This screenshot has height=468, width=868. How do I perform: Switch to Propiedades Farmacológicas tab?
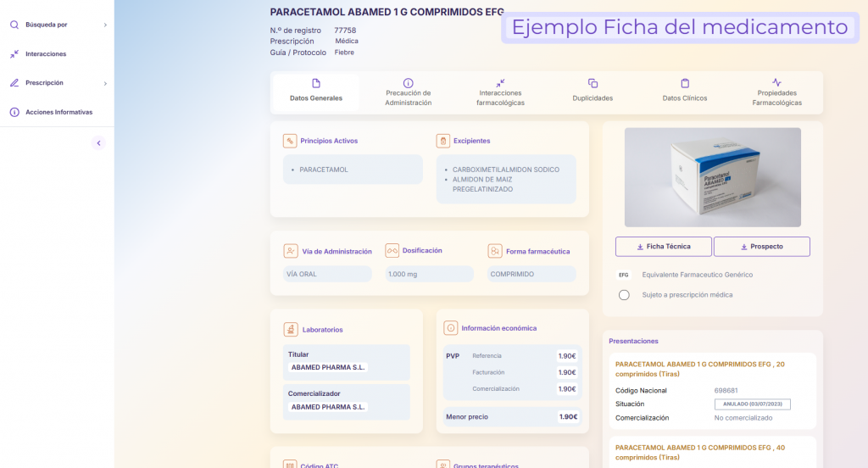tap(776, 92)
